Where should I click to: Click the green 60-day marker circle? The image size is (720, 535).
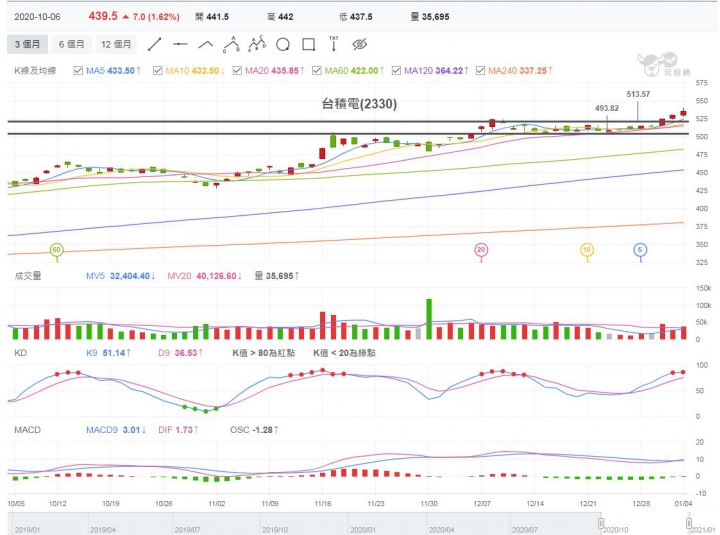(56, 250)
